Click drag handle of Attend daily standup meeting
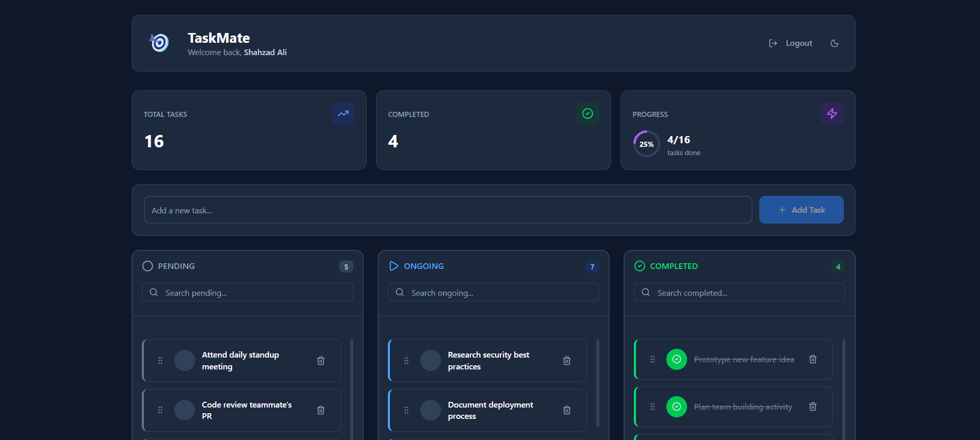 160,361
